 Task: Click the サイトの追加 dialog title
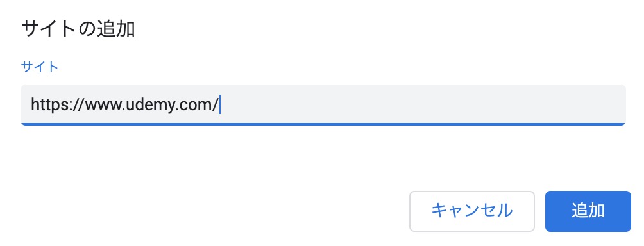click(78, 29)
